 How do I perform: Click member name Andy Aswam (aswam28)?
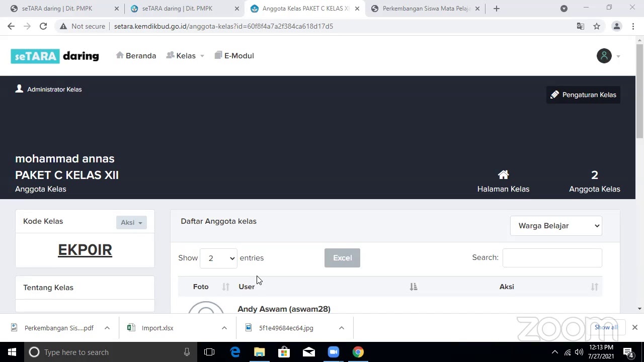(x=284, y=309)
